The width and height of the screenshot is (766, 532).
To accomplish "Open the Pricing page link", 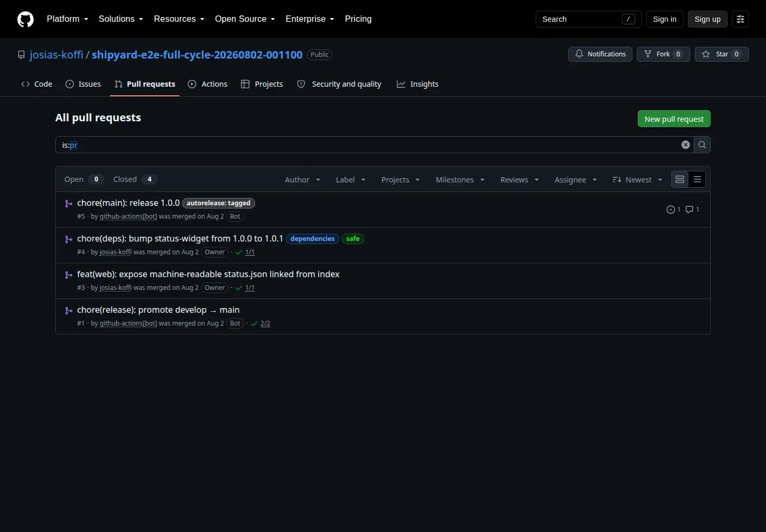I will [358, 19].
